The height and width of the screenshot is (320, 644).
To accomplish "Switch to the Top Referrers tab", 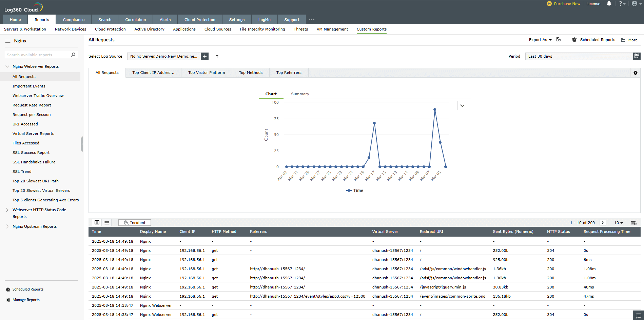I will click(289, 72).
